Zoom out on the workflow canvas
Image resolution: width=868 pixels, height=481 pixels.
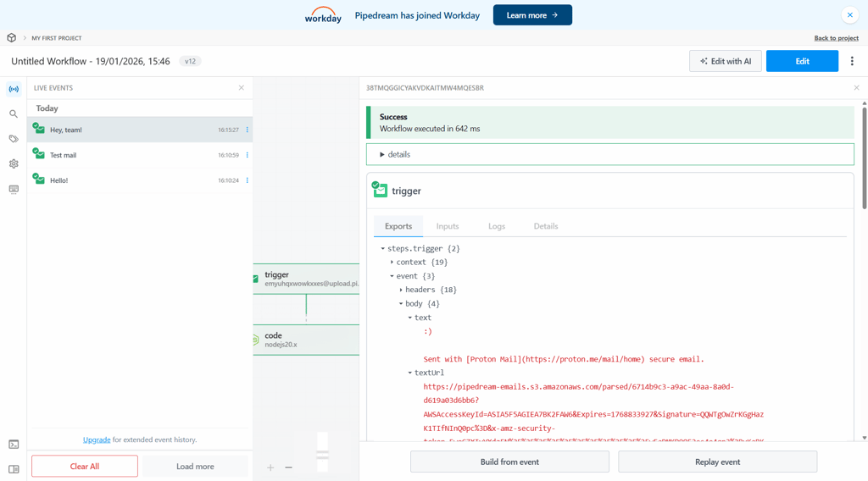(x=288, y=467)
